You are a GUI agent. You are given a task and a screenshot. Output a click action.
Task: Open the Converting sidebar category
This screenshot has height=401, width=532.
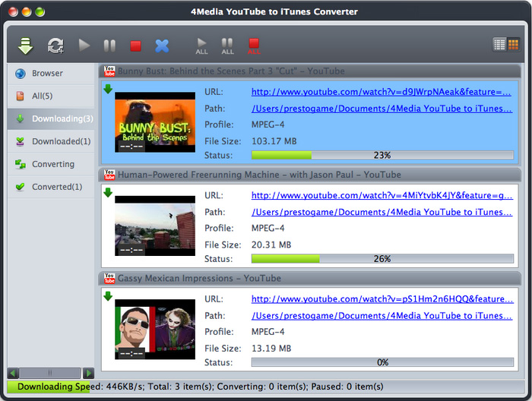click(52, 164)
